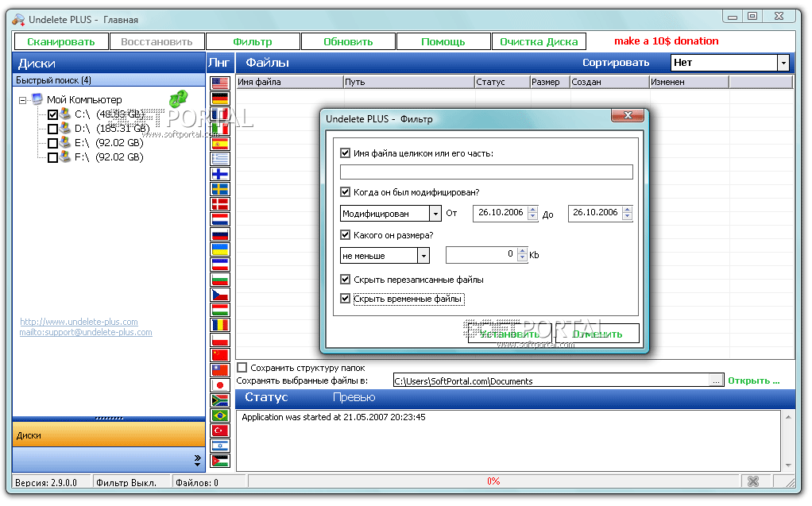Select the Bulgarian flag language
Image resolution: width=812 pixels, height=506 pixels.
220,280
